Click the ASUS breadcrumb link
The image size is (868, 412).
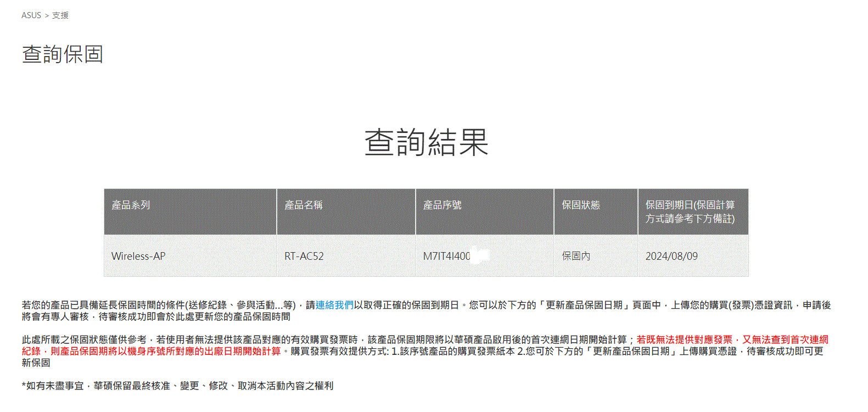(31, 15)
